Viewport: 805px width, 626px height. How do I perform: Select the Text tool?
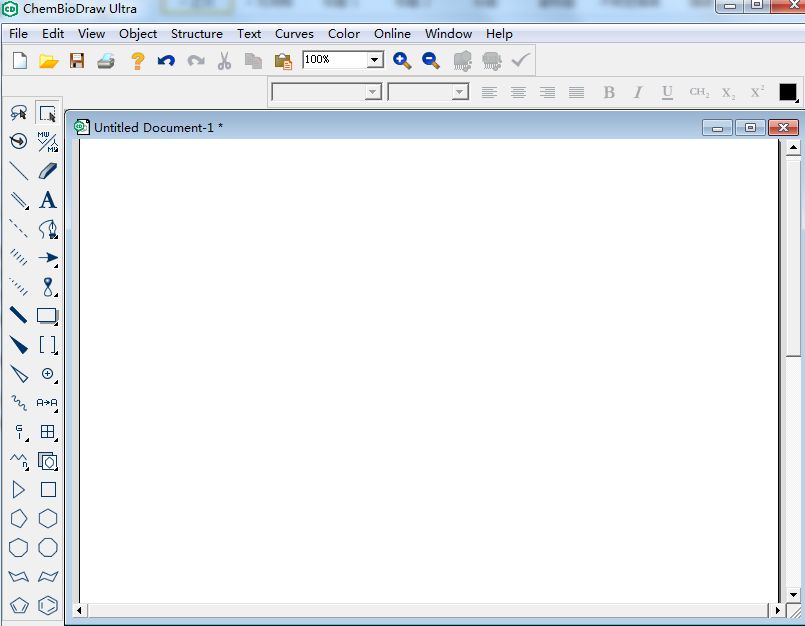tap(48, 200)
